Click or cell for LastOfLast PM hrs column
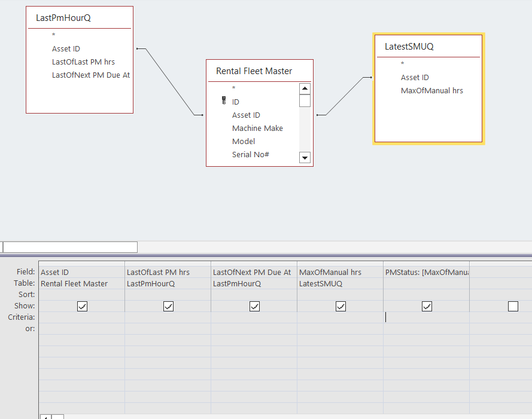The width and height of the screenshot is (532, 419). pyautogui.click(x=168, y=329)
